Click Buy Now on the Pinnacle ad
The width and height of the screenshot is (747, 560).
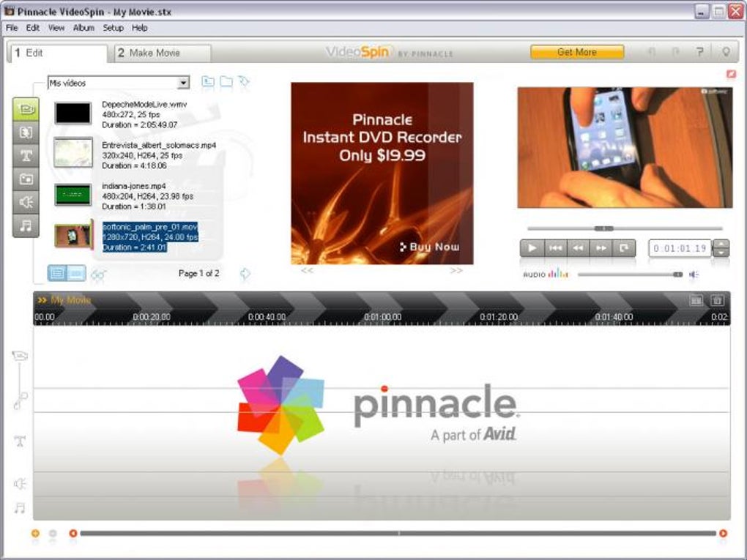(429, 247)
